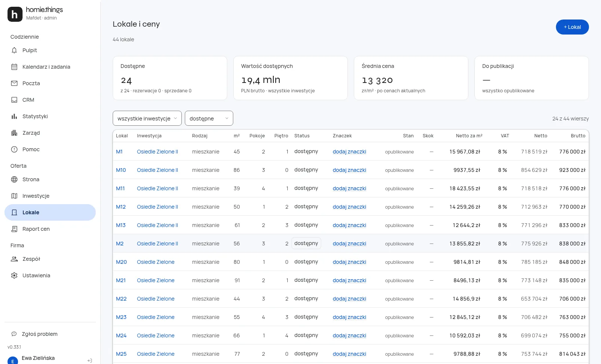Click the Kalendarz i zadania calendar icon
Screen dimensions: 601x364
pos(14,67)
